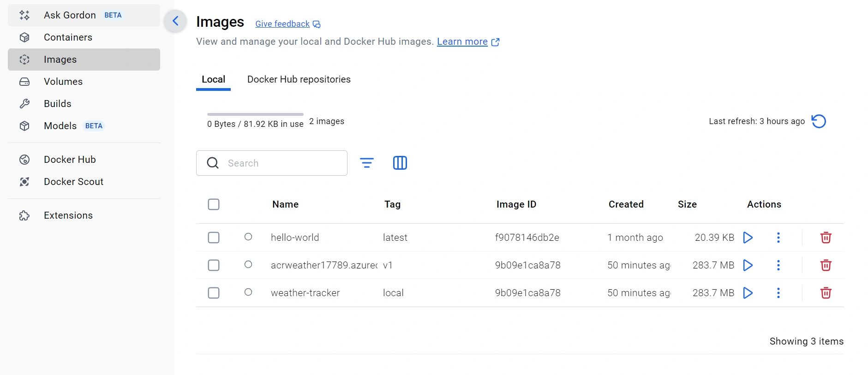
Task: Open the Give feedback link
Action: click(282, 24)
